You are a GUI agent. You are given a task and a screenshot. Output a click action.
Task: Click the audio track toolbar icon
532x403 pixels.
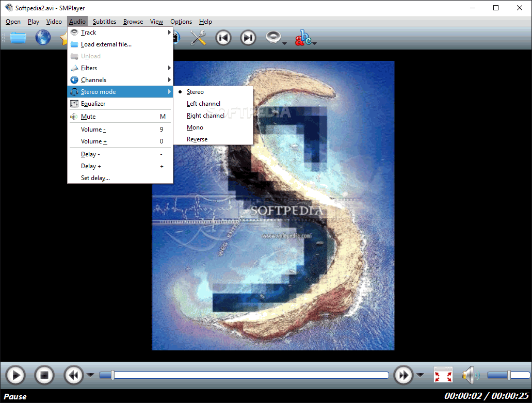pos(273,37)
